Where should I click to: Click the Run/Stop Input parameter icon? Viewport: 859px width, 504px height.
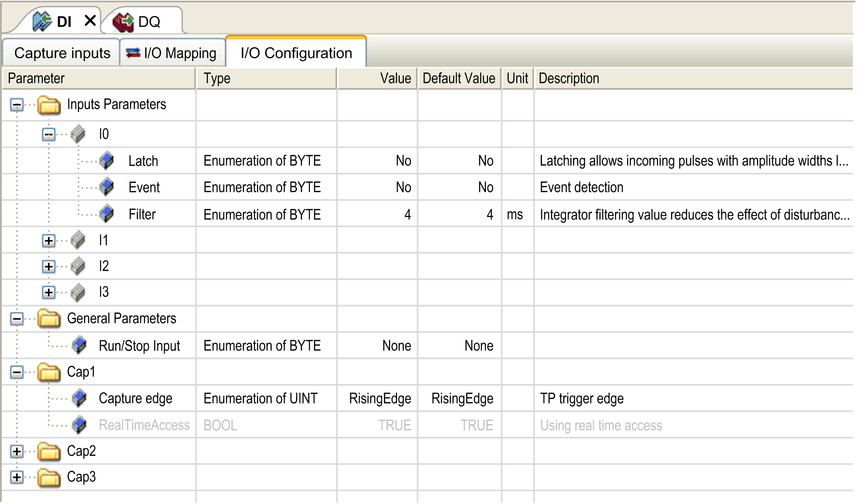pos(80,346)
